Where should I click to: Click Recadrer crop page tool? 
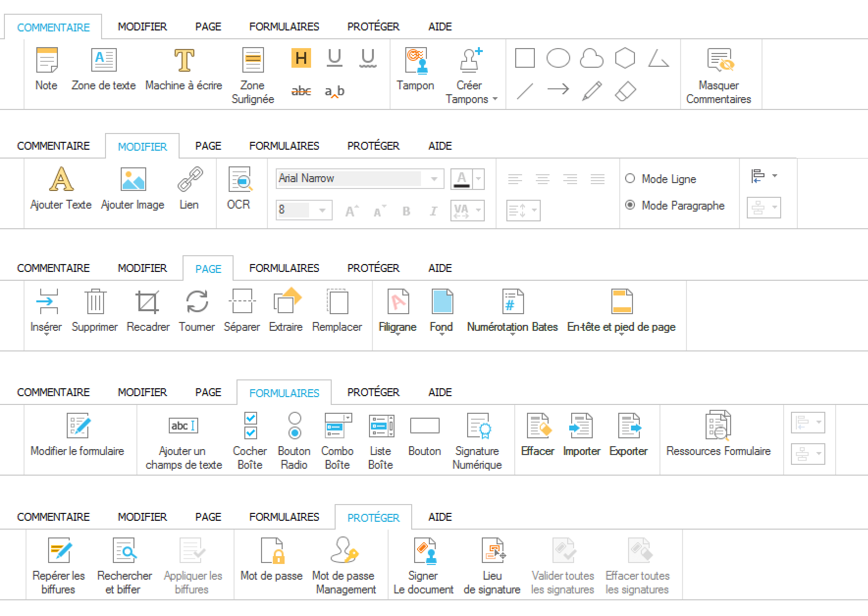[x=148, y=311]
